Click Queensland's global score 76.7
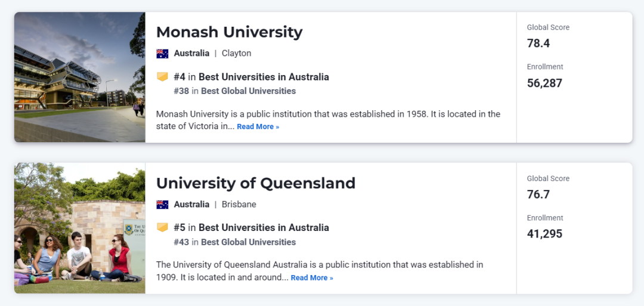Viewport: 644px width, 306px height. (538, 195)
